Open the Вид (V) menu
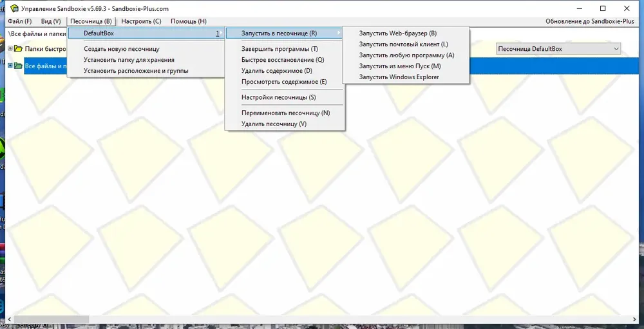The height and width of the screenshot is (329, 644). 51,21
